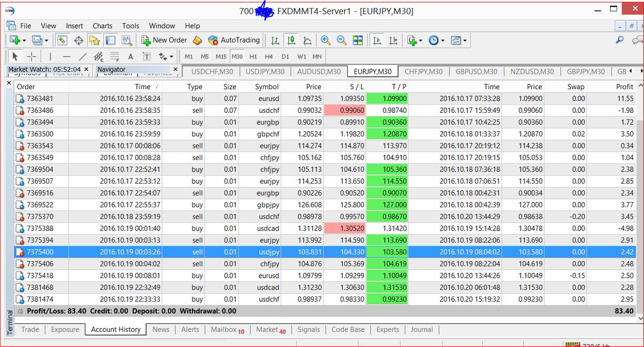
Task: Select the crosshair tool
Action: [31, 56]
